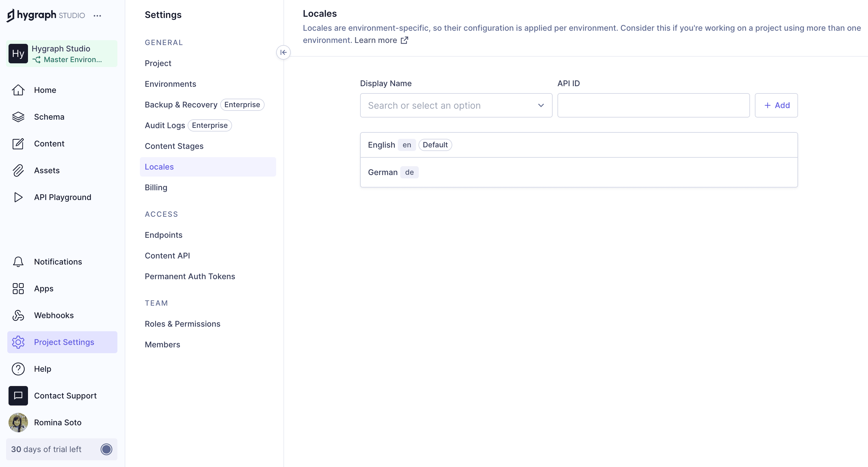Screen dimensions: 868x467
Task: Click the Home house icon
Action: coord(18,90)
